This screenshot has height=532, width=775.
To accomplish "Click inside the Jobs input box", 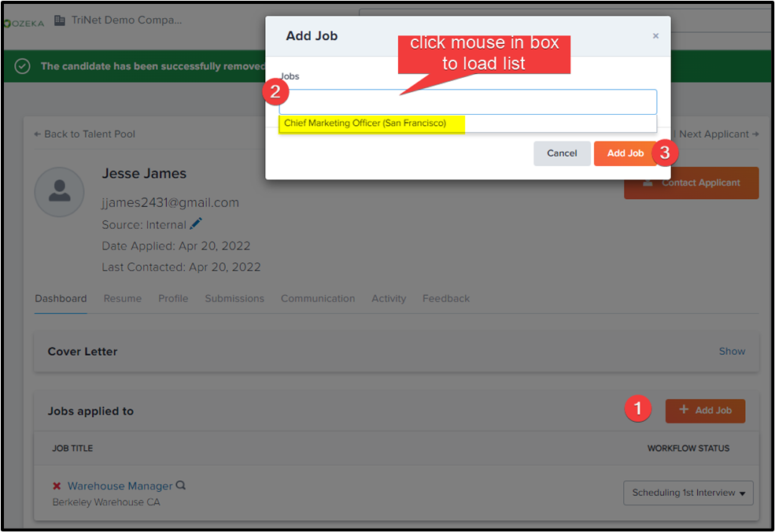I will click(467, 102).
